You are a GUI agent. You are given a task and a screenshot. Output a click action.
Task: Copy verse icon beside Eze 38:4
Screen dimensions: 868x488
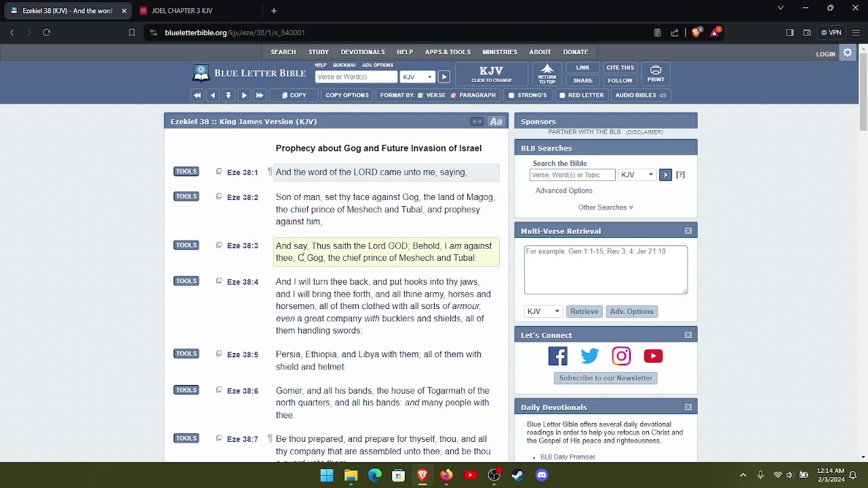pos(218,281)
